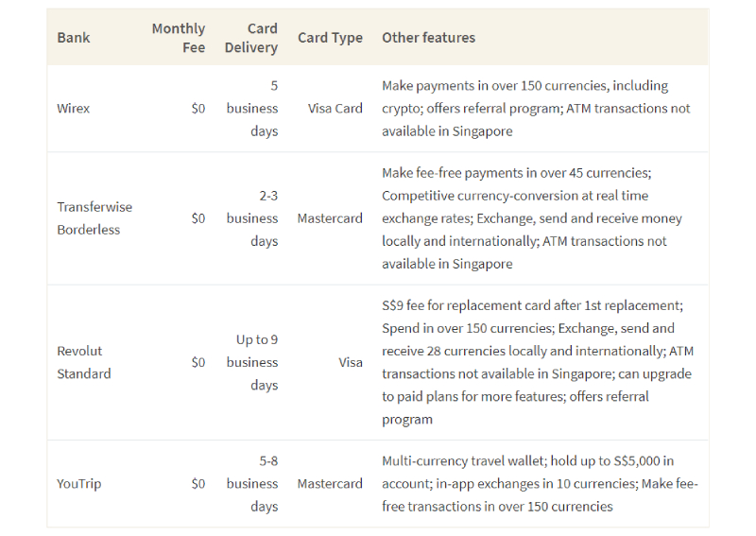756x536 pixels.
Task: Select the Revolut Standard bank name
Action: pos(84,362)
